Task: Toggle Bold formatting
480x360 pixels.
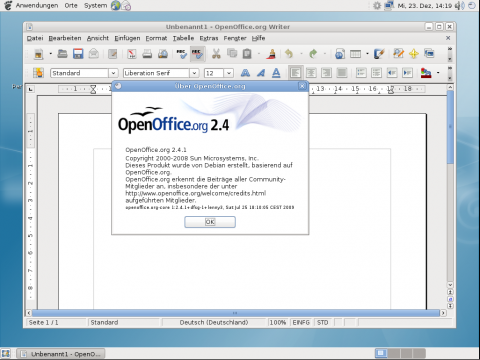Action: [x=245, y=73]
